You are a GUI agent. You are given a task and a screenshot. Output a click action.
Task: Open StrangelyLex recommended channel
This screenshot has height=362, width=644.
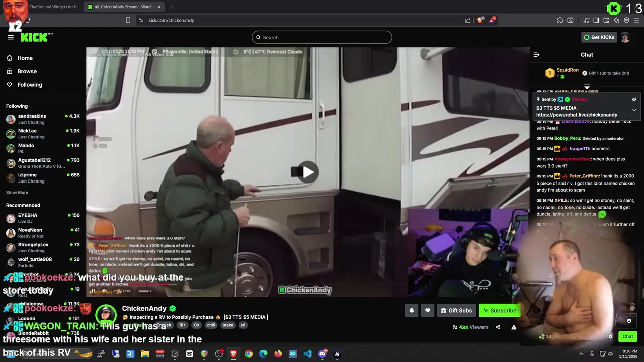[x=43, y=248]
